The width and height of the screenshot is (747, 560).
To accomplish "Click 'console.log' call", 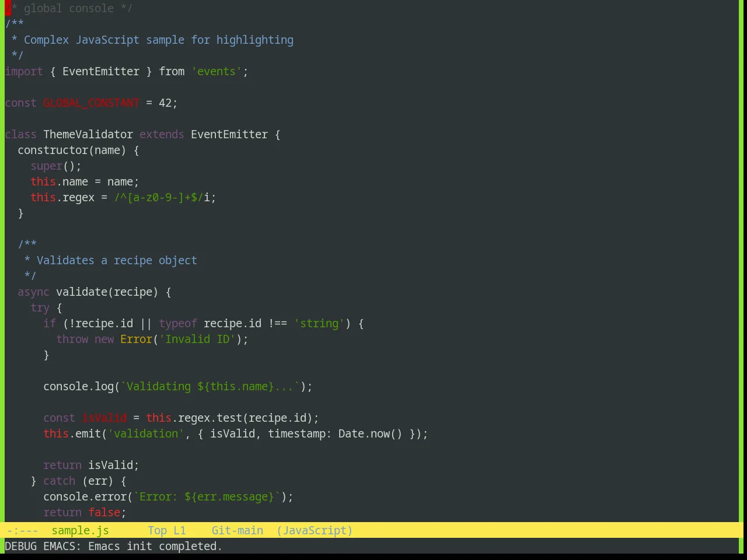I will (78, 386).
